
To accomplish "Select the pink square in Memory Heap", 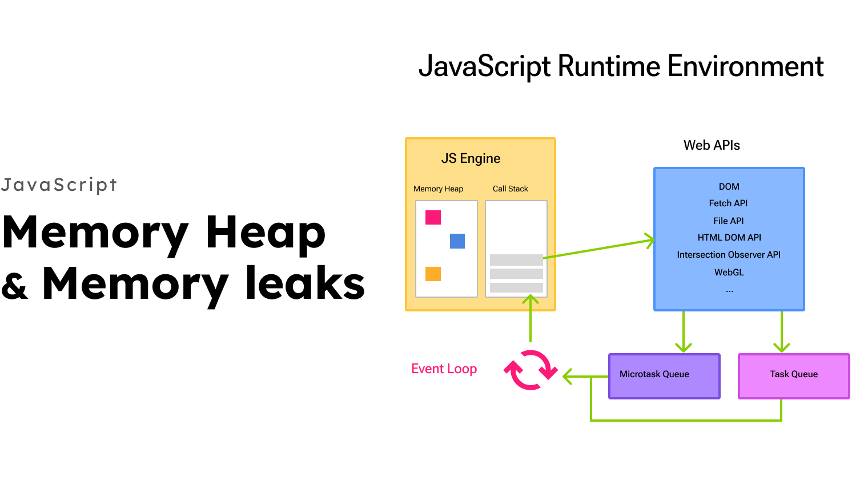I will 432,217.
